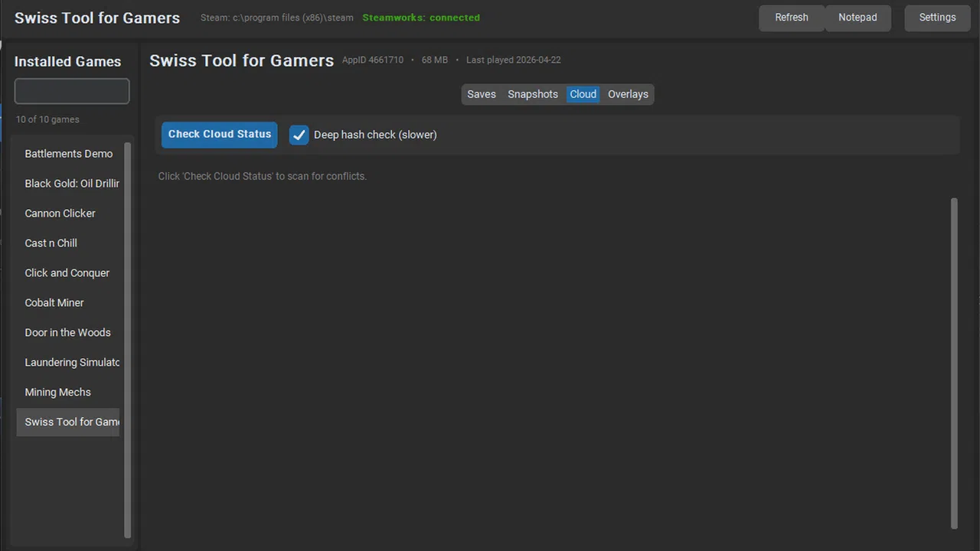Choose Mining Mechs
Screen dimensions: 980x551
pyautogui.click(x=68, y=393)
